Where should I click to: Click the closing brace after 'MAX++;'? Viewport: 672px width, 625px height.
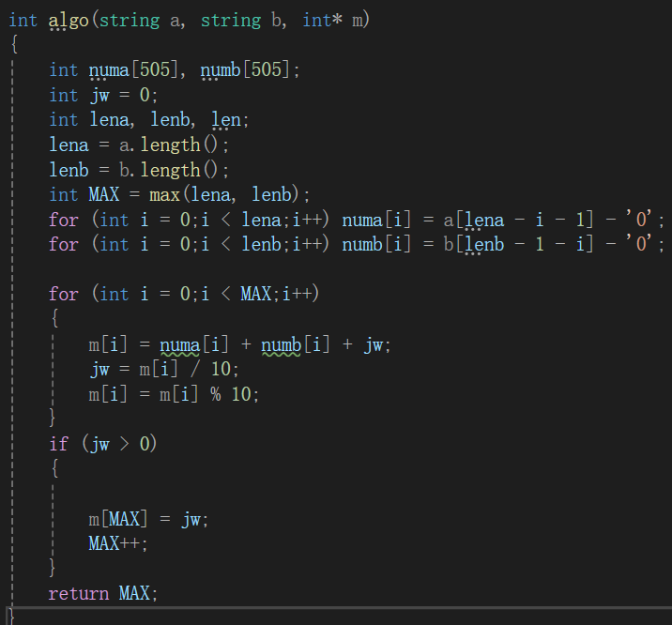[x=53, y=568]
